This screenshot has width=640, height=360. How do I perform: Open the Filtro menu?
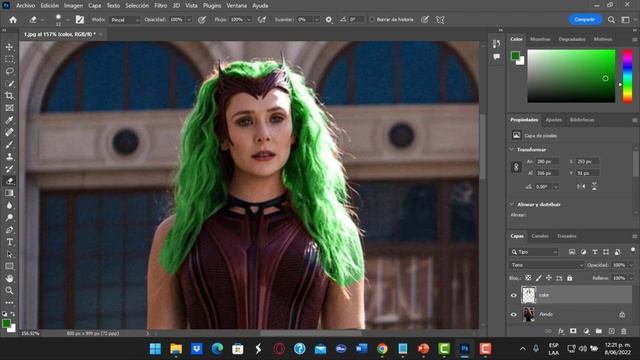(160, 6)
